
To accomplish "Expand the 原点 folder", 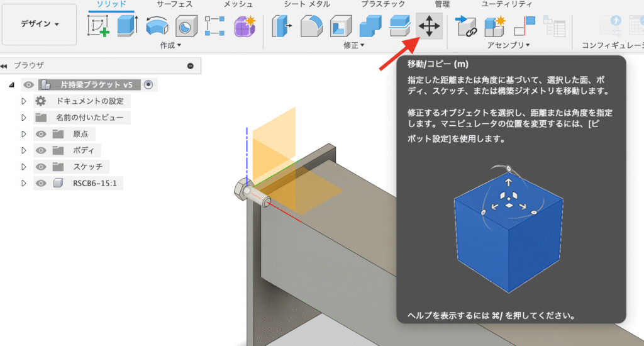I will pos(23,134).
